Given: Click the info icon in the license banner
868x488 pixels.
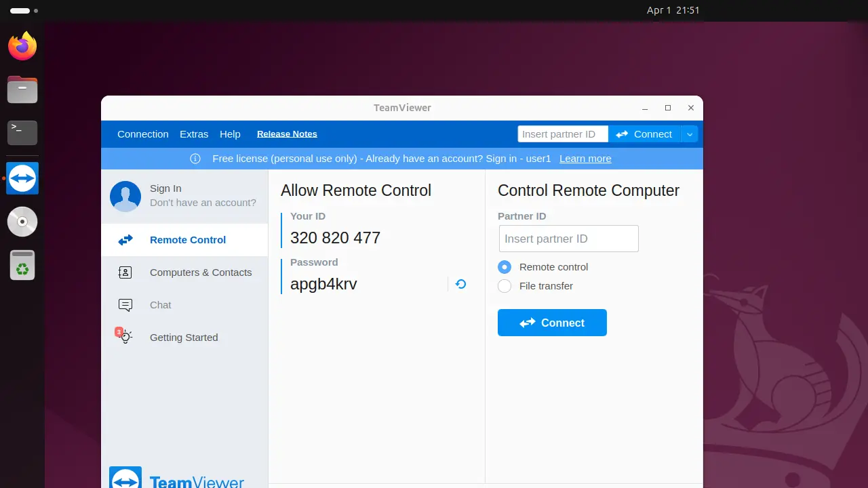Looking at the screenshot, I should pyautogui.click(x=195, y=159).
